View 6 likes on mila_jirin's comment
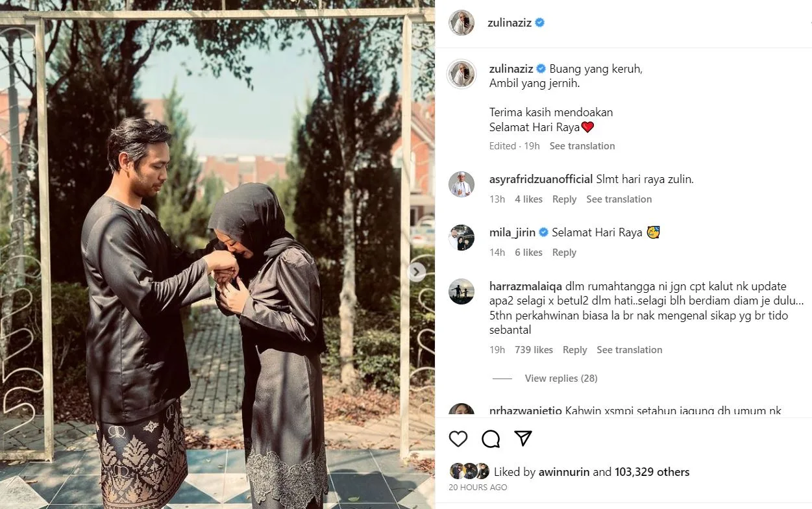 click(x=528, y=253)
